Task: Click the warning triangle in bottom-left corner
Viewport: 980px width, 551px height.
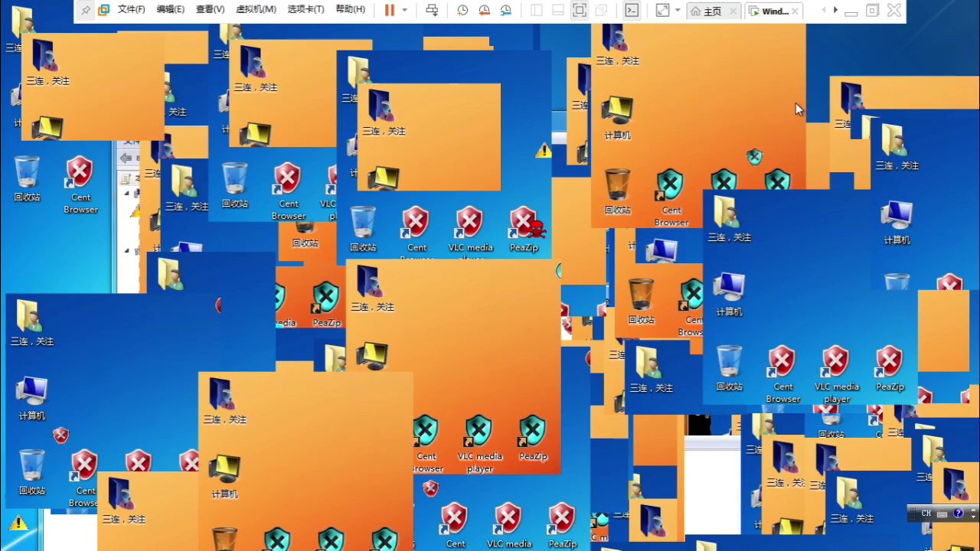Action: (x=18, y=523)
